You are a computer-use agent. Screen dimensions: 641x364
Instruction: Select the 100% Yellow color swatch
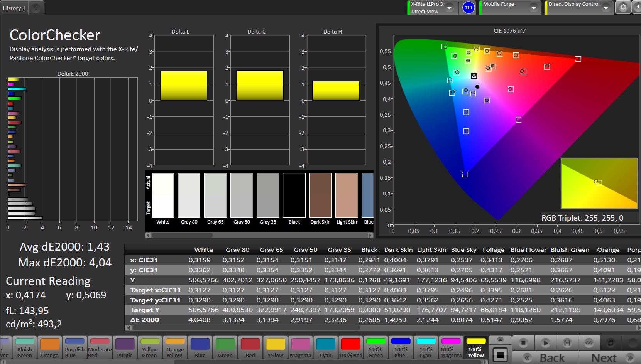click(x=476, y=347)
